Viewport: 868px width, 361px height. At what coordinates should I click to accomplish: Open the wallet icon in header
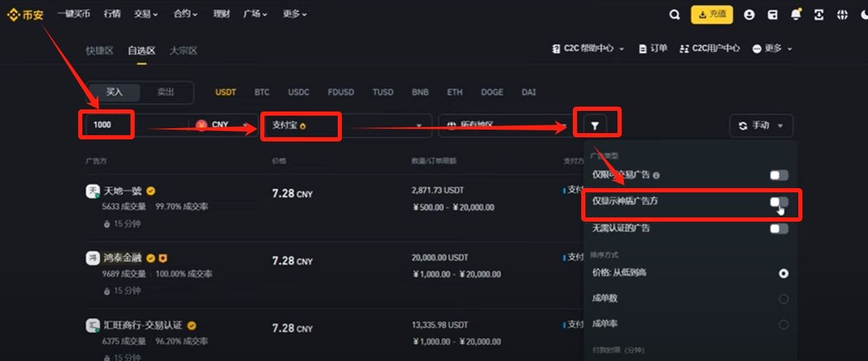(x=772, y=15)
